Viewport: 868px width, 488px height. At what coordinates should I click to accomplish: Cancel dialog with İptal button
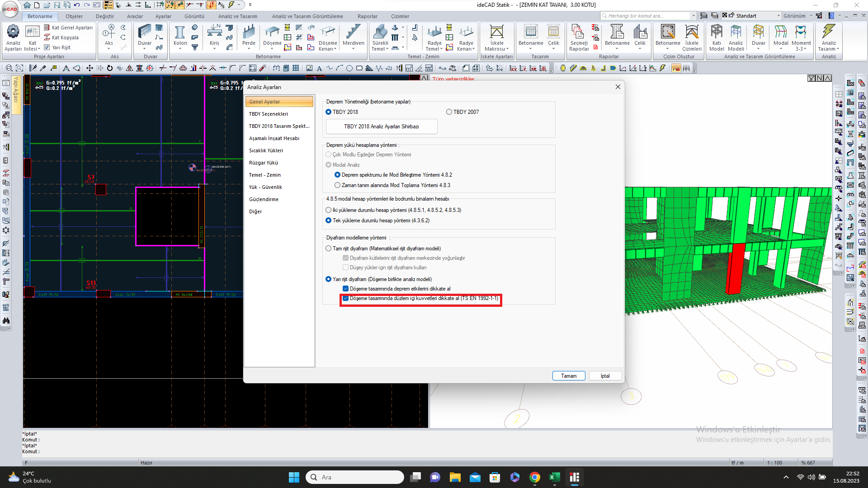coord(605,376)
